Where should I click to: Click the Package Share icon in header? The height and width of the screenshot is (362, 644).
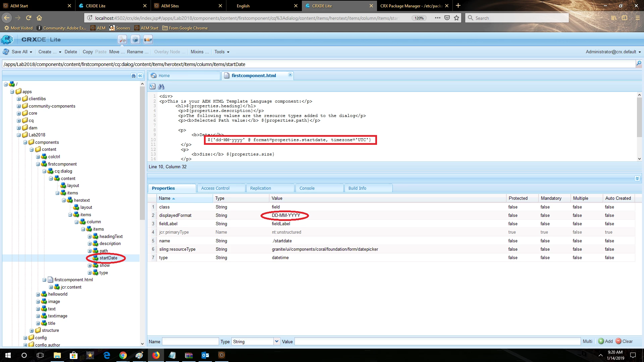[x=148, y=40]
